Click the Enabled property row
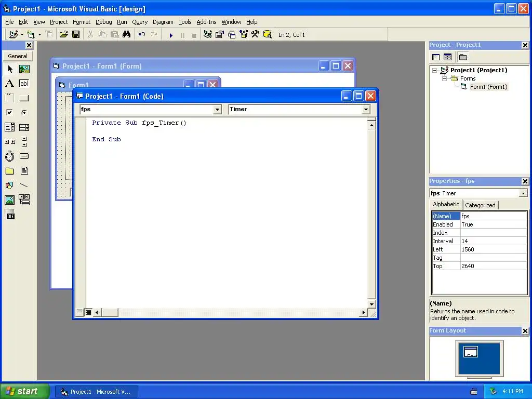532x399 pixels. coord(480,224)
